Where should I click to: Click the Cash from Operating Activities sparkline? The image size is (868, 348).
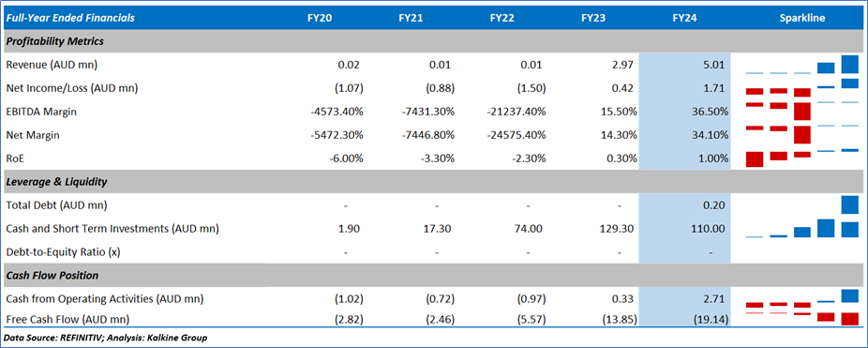pyautogui.click(x=802, y=299)
